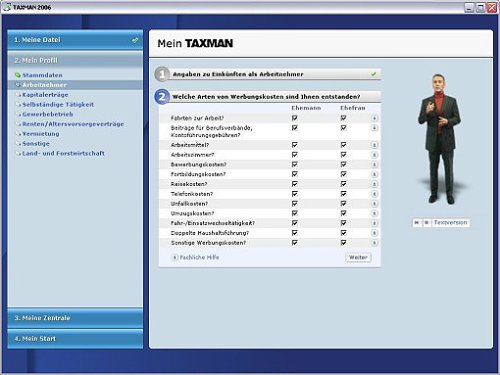500x375 pixels.
Task: Open info icon for Fahr-/Einsatzwechseltätigkeit row
Action: point(374,223)
